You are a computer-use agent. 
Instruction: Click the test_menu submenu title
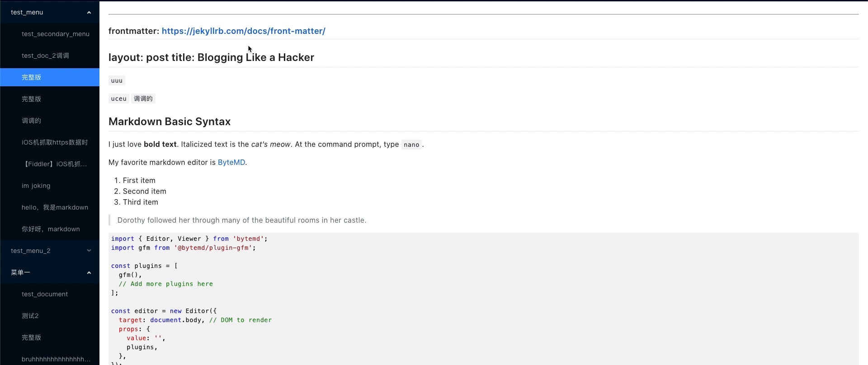click(50, 12)
